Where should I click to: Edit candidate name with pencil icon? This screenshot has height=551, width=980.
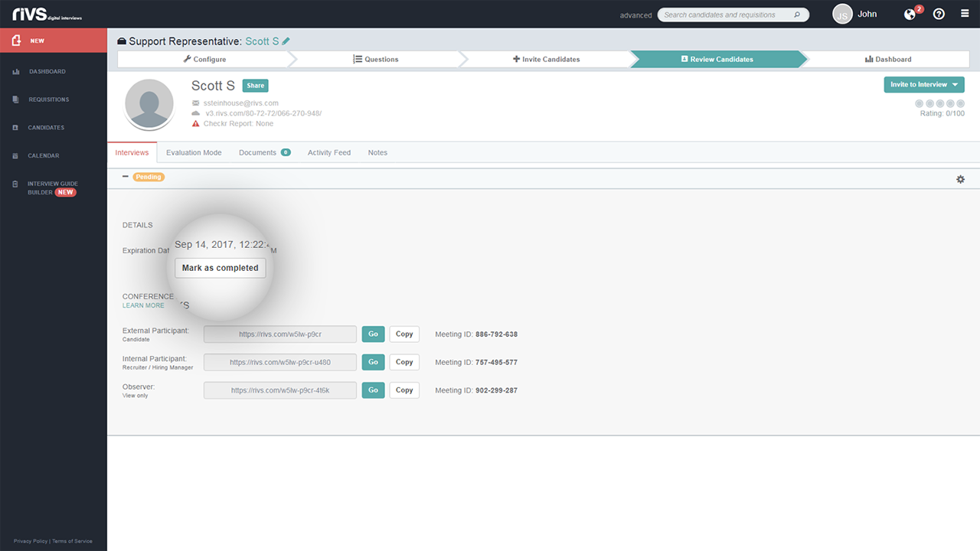click(286, 41)
